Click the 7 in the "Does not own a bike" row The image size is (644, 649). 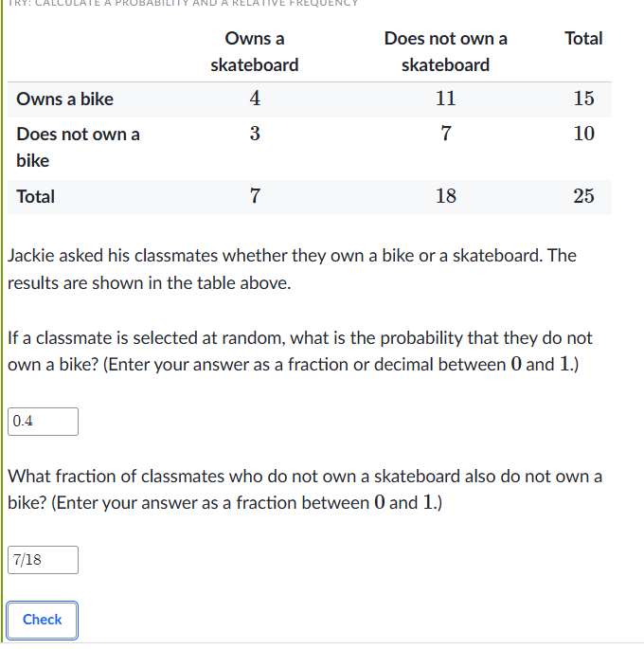pyautogui.click(x=446, y=134)
